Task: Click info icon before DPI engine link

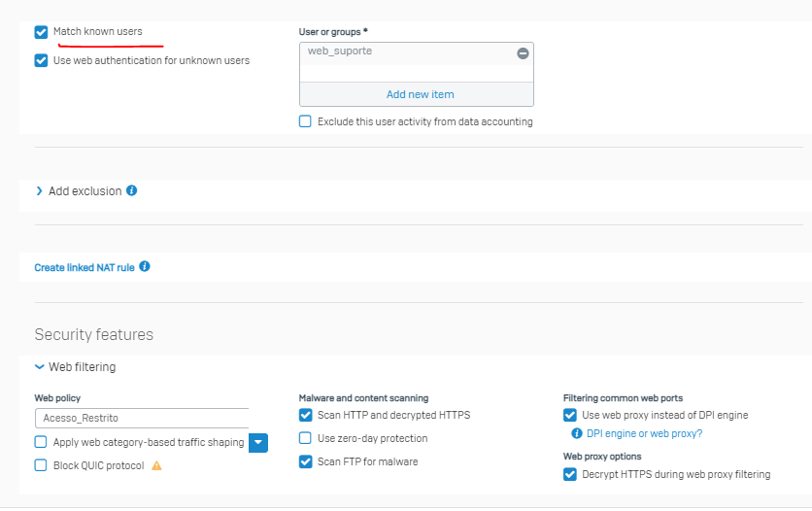Action: (576, 433)
